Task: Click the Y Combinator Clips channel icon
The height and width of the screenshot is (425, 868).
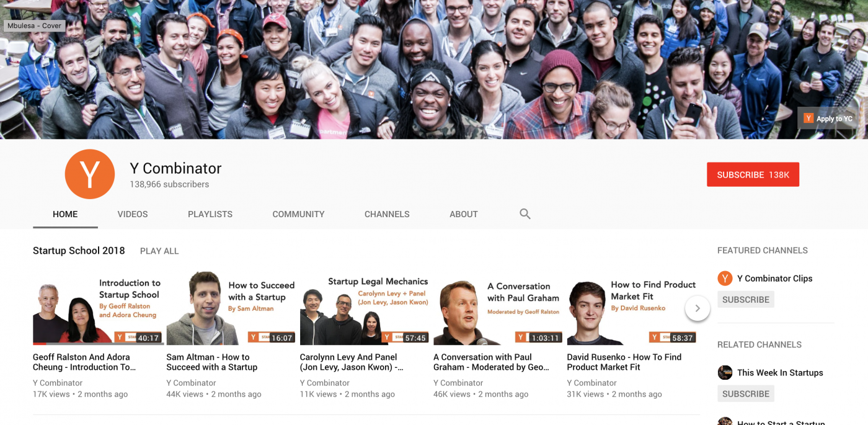Action: (x=725, y=278)
